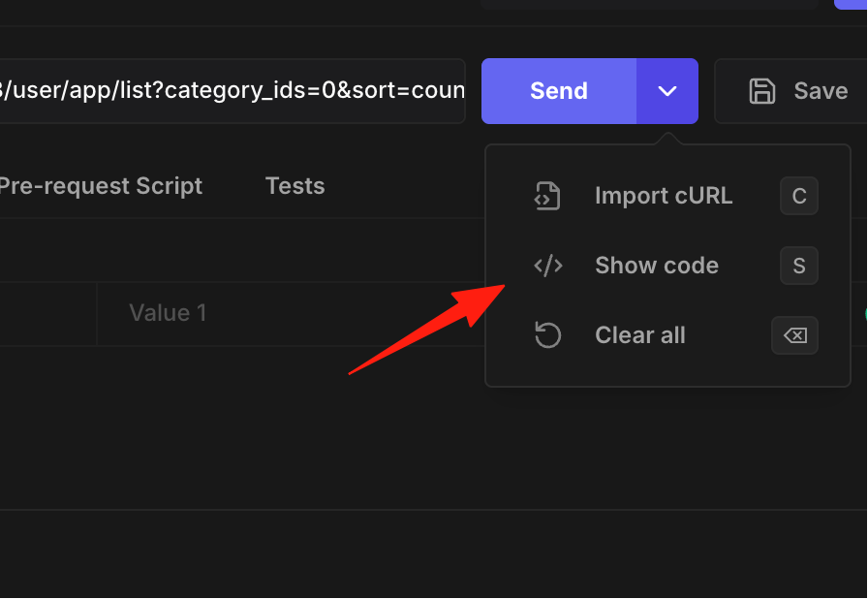Click the Import cURL file icon

(x=547, y=196)
